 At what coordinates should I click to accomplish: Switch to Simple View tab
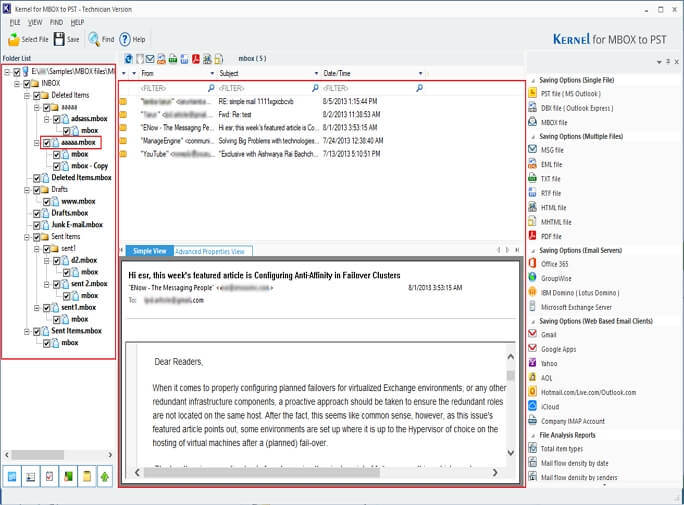pos(150,251)
